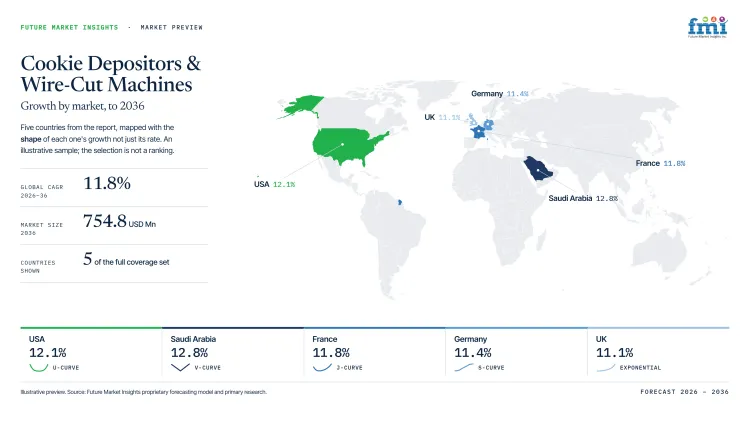The height and width of the screenshot is (421, 750).
Task: Click the Germany 11.4% map label
Action: (499, 94)
